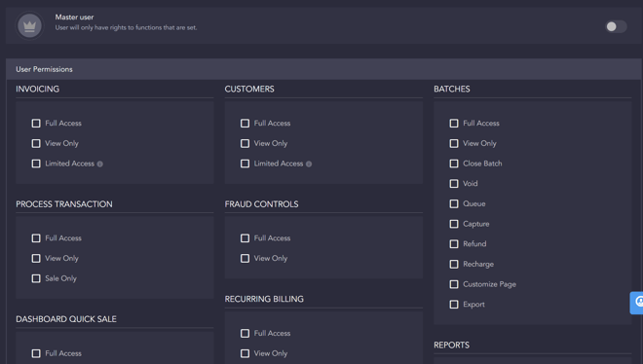The height and width of the screenshot is (364, 643).
Task: Check View Only under Recurring Billing
Action: (x=245, y=353)
